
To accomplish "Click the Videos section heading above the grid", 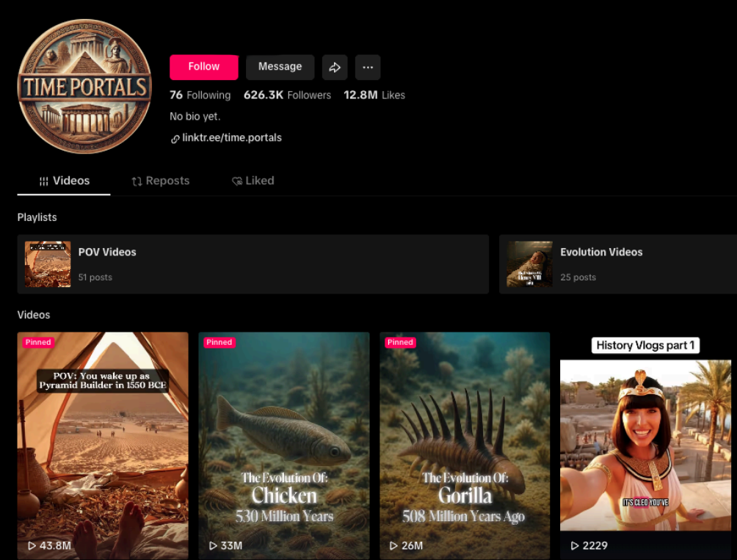I will click(34, 315).
